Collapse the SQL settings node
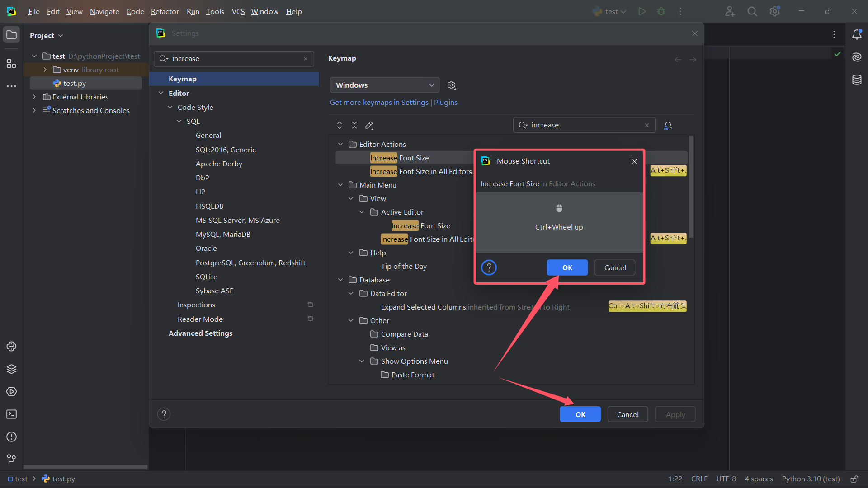The width and height of the screenshot is (868, 488). [x=179, y=121]
